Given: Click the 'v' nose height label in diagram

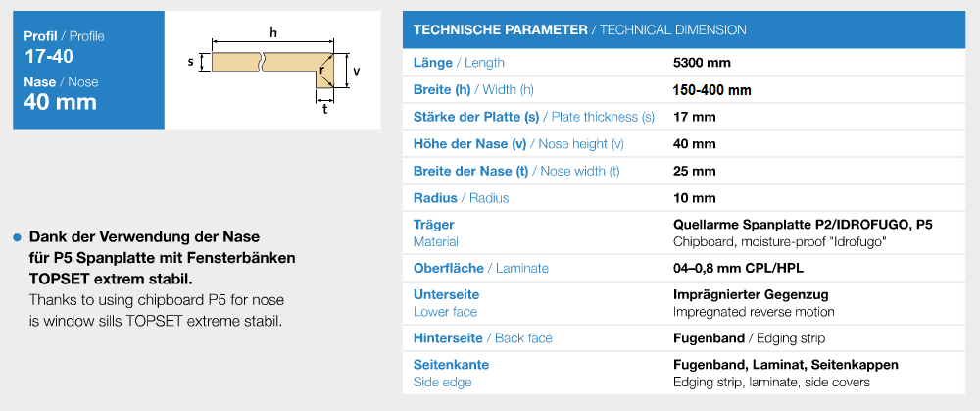Looking at the screenshot, I should (357, 71).
